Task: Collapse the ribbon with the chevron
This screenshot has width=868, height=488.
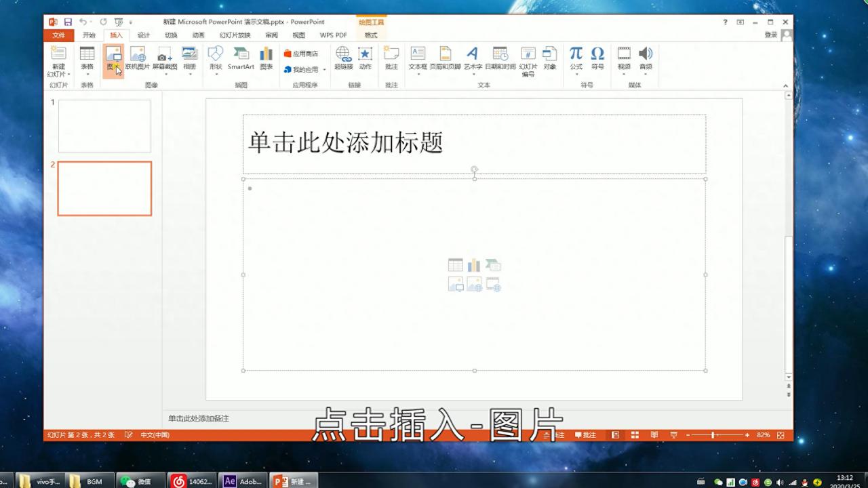Action: click(x=786, y=85)
